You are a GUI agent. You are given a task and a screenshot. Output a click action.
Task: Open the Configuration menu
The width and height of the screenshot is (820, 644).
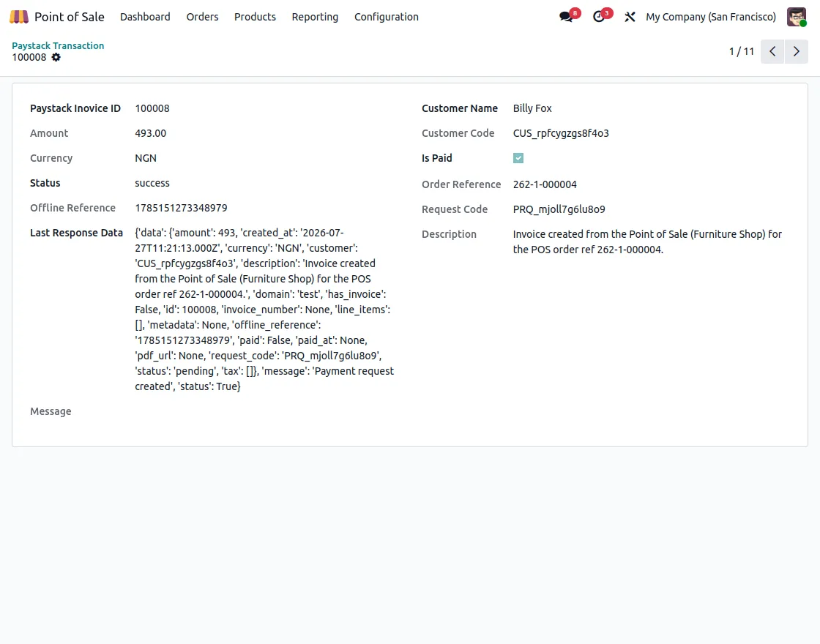[x=387, y=17]
